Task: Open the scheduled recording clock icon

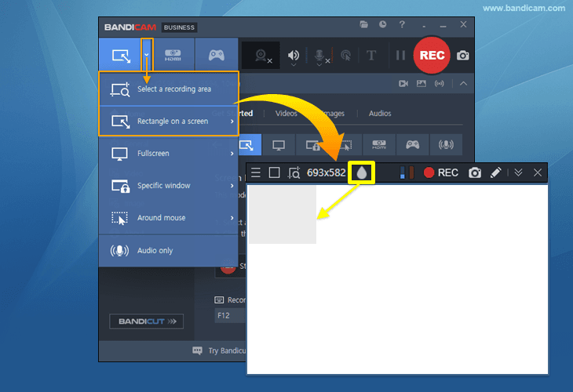Action: click(382, 24)
